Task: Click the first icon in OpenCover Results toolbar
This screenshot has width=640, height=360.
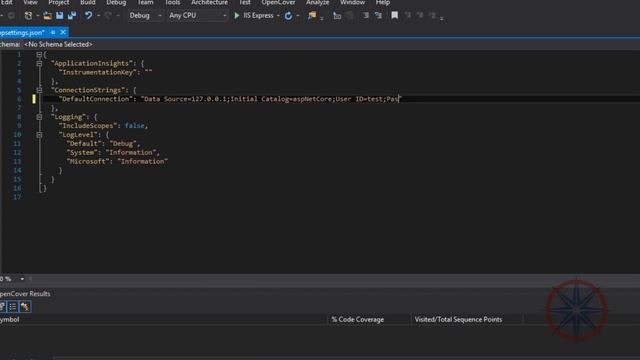Action: click(2, 307)
